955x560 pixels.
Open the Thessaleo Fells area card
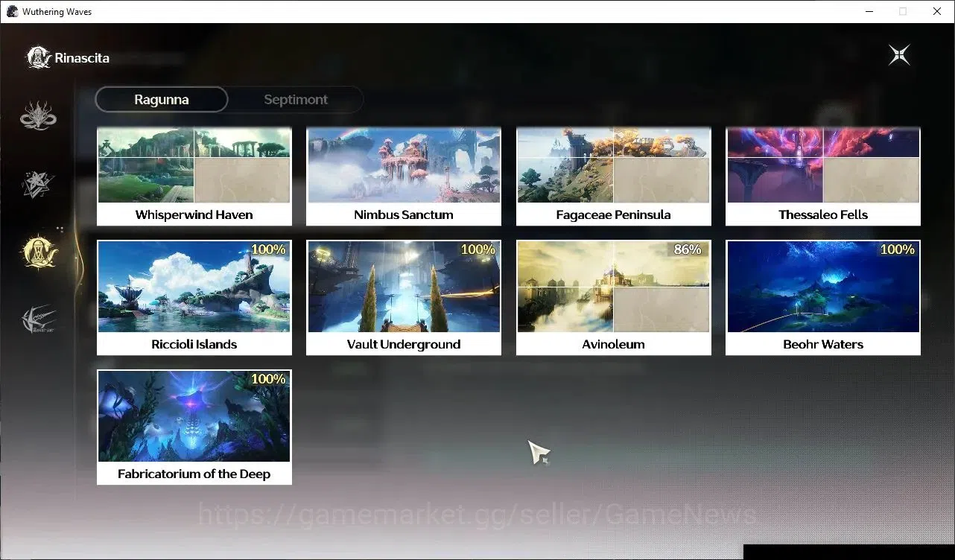823,176
